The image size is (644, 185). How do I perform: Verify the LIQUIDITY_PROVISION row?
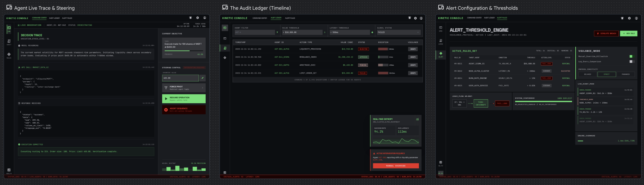tap(413, 49)
